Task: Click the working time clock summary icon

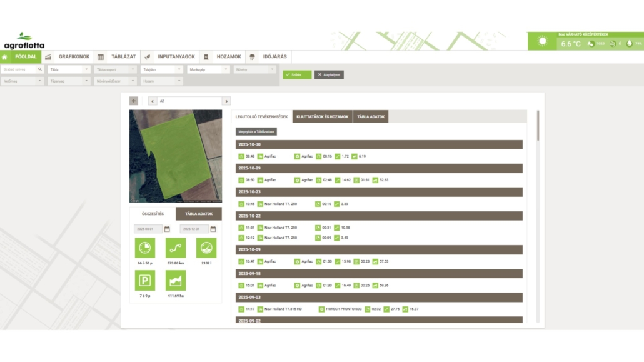Action: (x=145, y=248)
